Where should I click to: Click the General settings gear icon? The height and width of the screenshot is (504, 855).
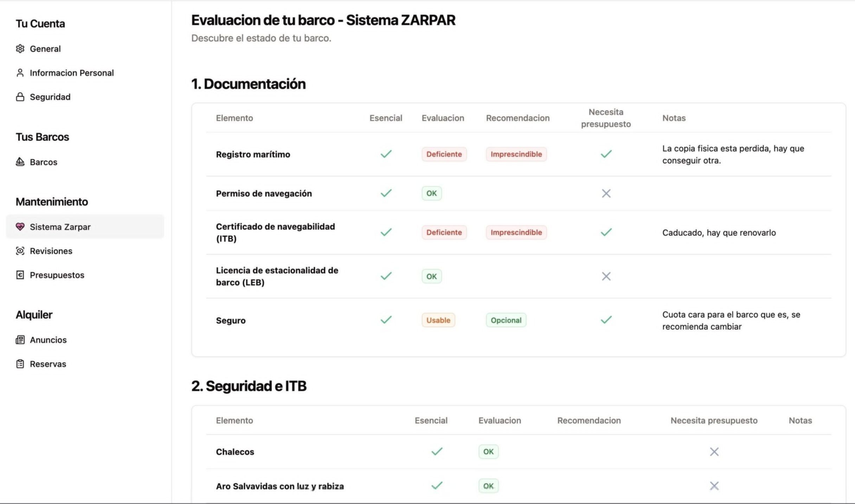click(20, 49)
